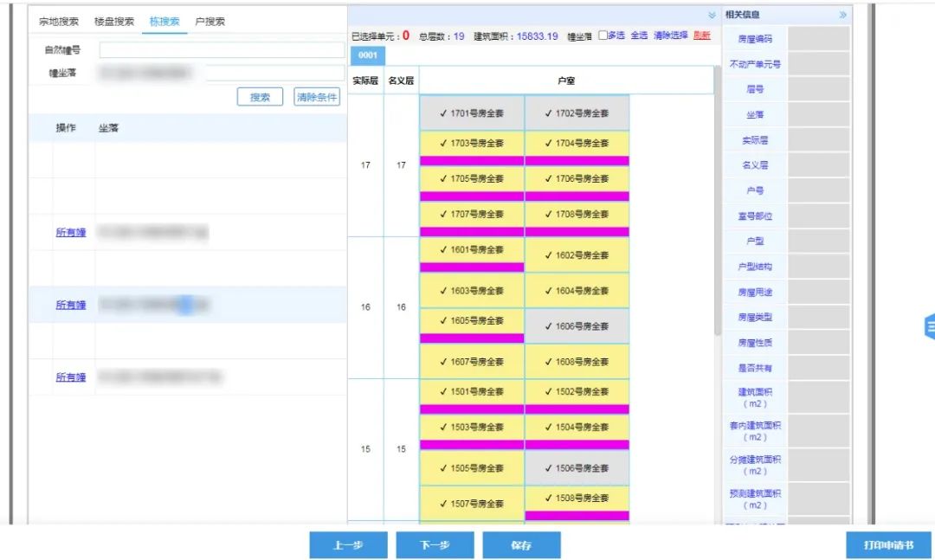Switch to the 宗地搜索 tab

[59, 22]
